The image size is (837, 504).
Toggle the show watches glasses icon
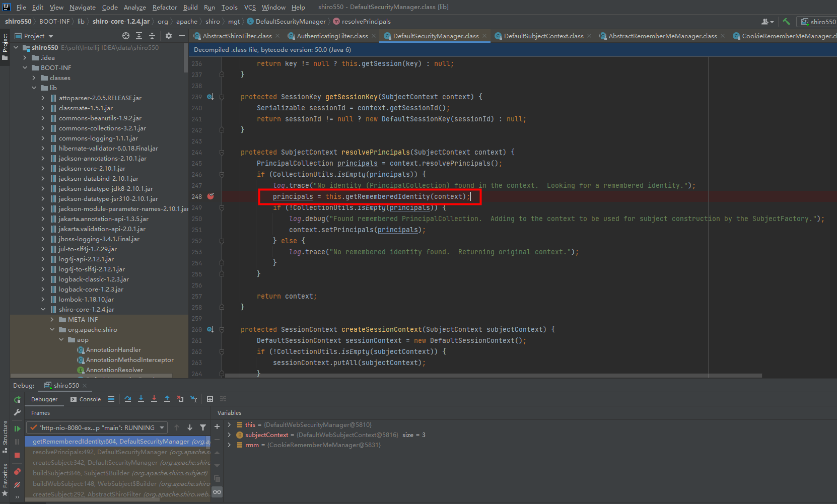[x=217, y=492]
